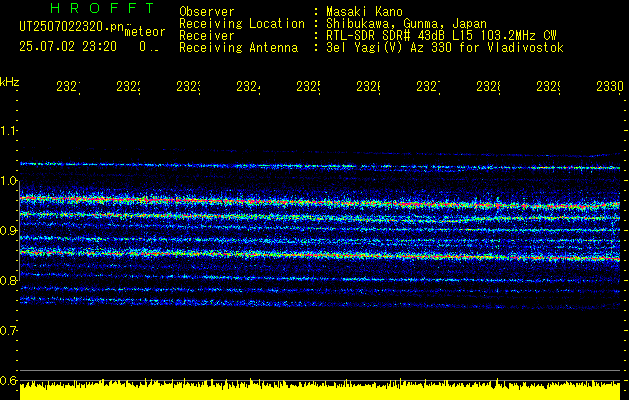The image size is (629, 400).
Task: Click the yellow signal level graph
Action: (x=320, y=389)
